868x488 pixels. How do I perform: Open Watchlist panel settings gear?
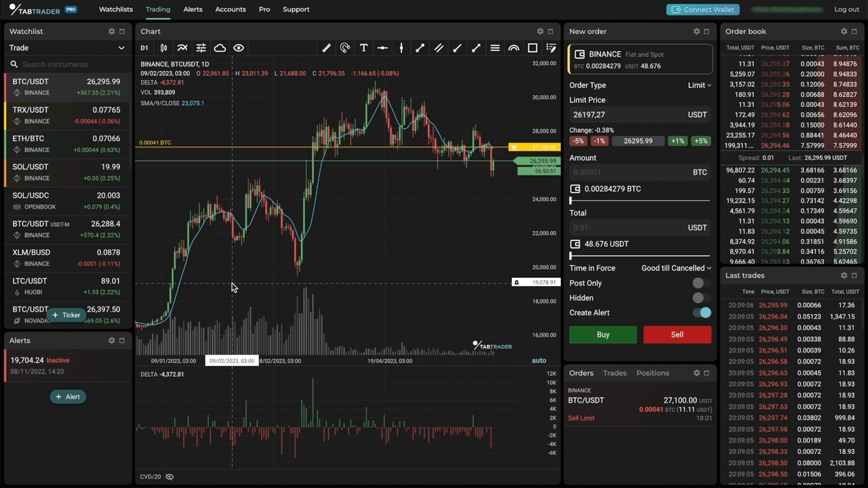tap(112, 31)
